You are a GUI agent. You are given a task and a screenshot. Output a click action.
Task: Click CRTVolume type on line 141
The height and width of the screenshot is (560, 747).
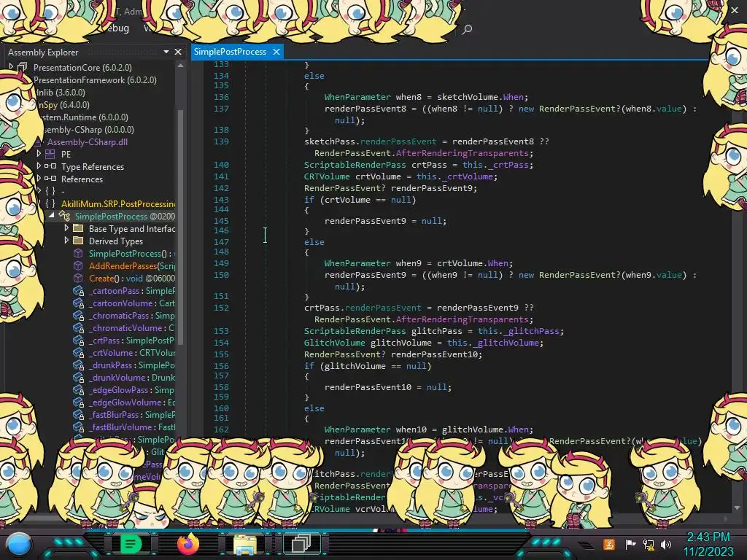327,176
